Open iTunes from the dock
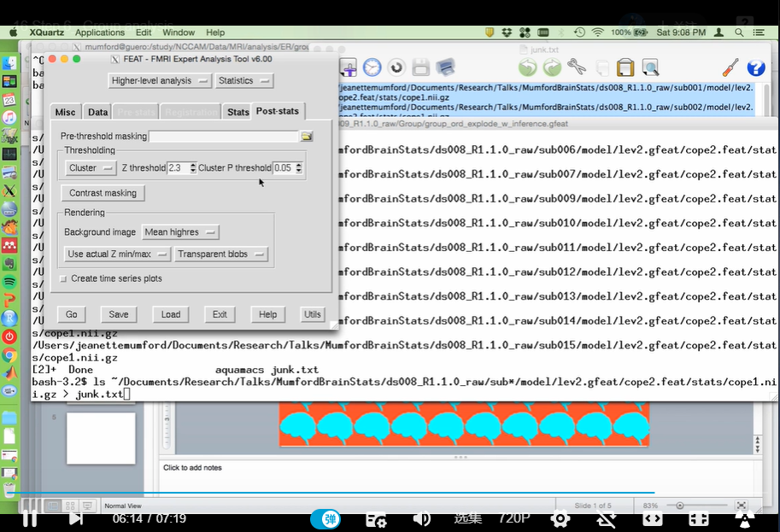The height and width of the screenshot is (532, 780). [9, 117]
